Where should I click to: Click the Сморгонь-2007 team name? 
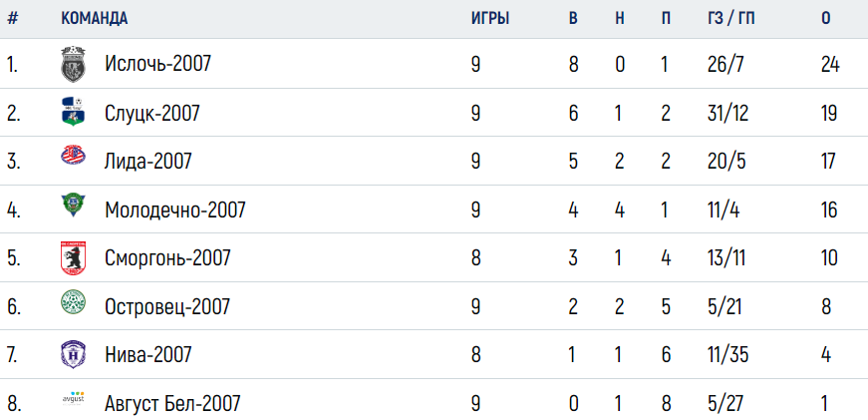(x=167, y=258)
